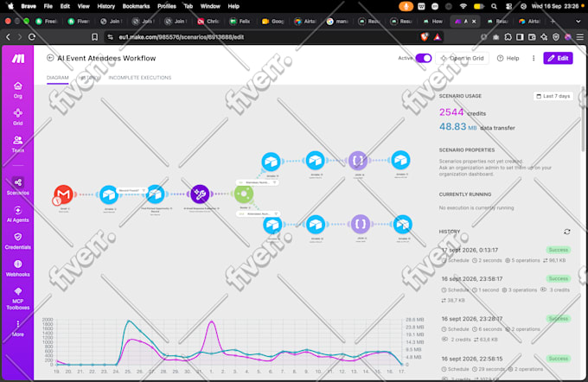Click the '2544' credits value
Screen dimensions: 588x382
tap(451, 112)
